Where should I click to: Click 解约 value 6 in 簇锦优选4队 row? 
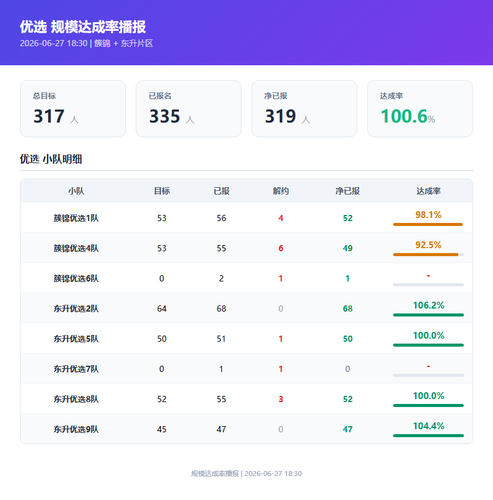pos(281,248)
